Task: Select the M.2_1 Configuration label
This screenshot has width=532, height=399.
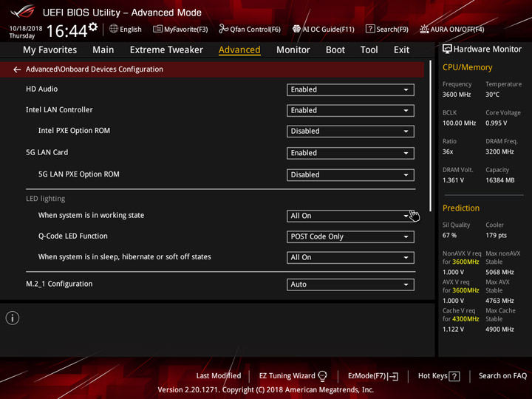Action: (59, 284)
